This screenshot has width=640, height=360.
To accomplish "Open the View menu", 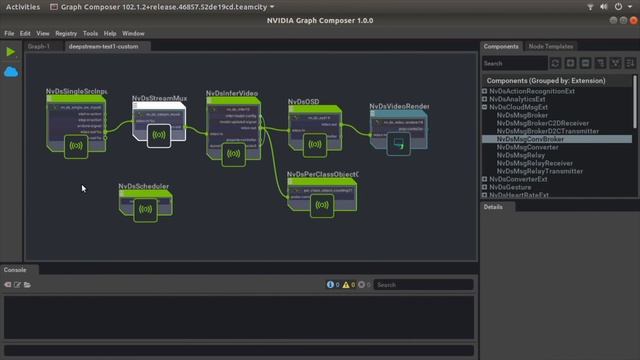I will coord(42,33).
